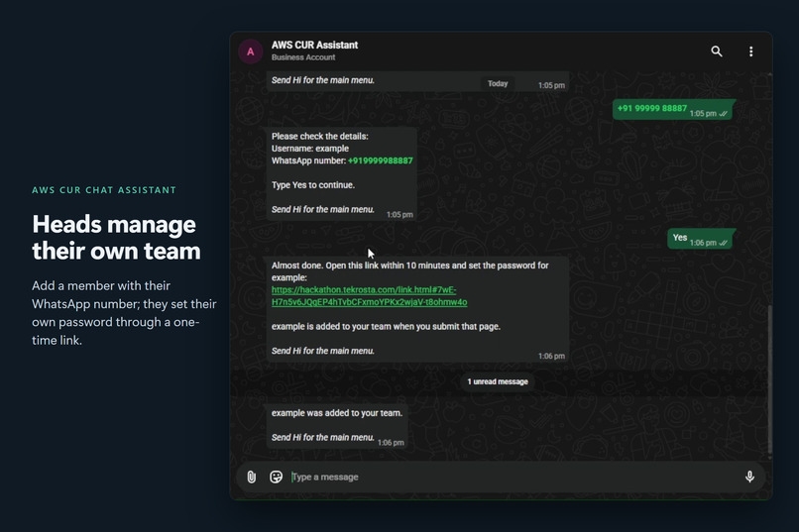Image resolution: width=799 pixels, height=532 pixels.
Task: Open search in the AWS CUR Assistant chat
Action: pos(717,52)
